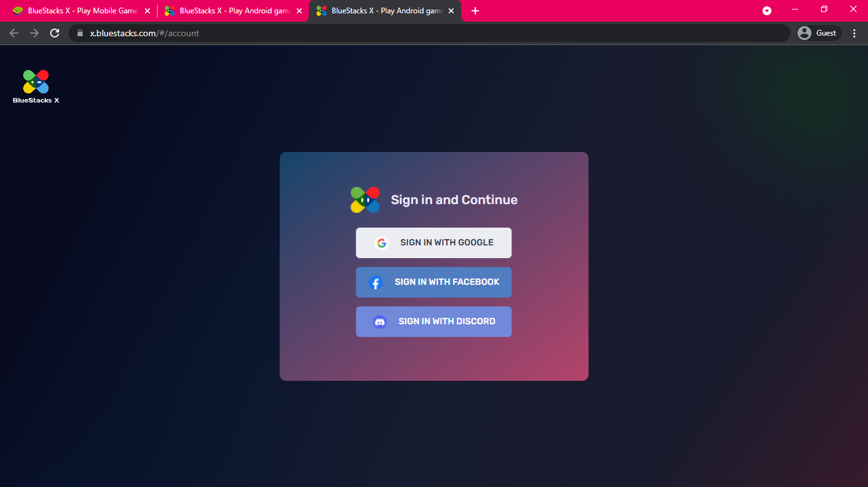The width and height of the screenshot is (868, 487).
Task: Click the BlueStacks X logo in page corner
Action: pyautogui.click(x=36, y=86)
